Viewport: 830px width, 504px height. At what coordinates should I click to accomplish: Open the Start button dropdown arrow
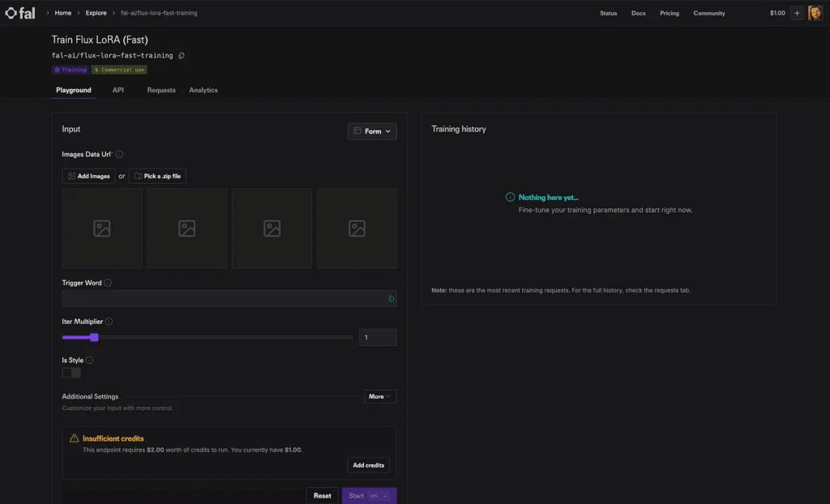click(386, 496)
